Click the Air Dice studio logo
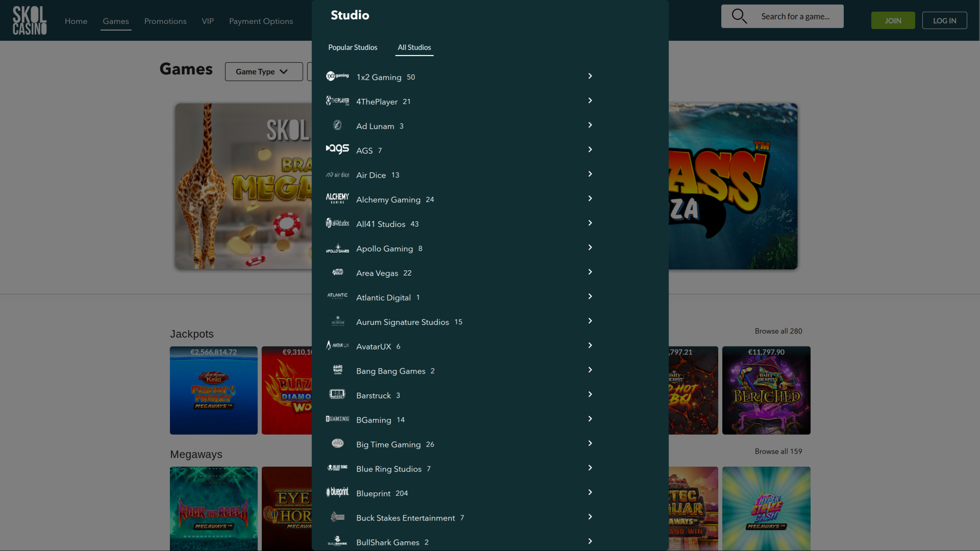The width and height of the screenshot is (980, 551). pos(337,174)
